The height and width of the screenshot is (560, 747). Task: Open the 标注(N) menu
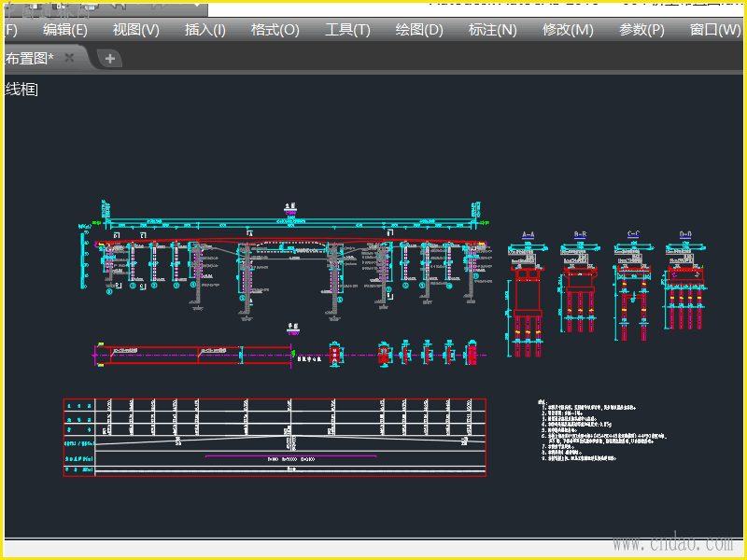click(493, 30)
